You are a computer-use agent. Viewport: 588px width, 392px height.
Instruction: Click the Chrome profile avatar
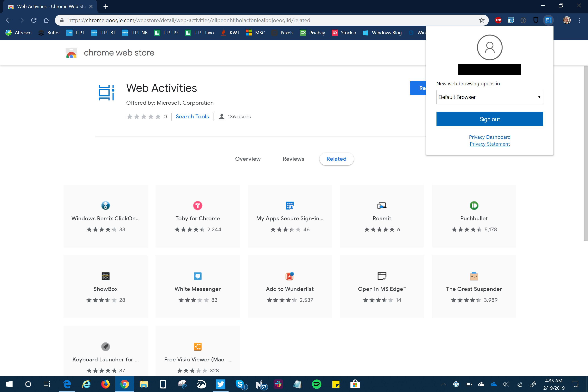coord(567,20)
